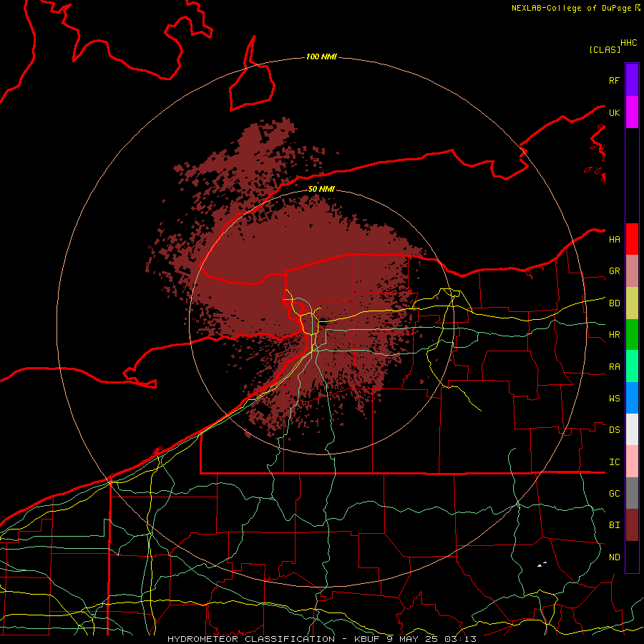
Task: Click the HR legend label
Action: (615, 335)
